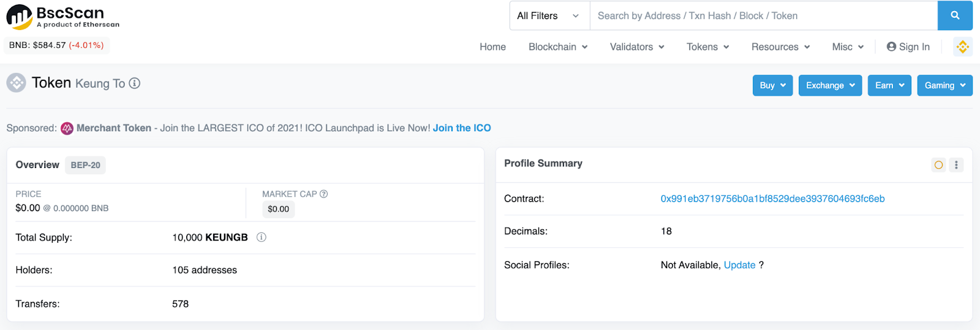Click the Market Cap help question icon
Viewport: 980px width, 330px height.
pos(324,194)
